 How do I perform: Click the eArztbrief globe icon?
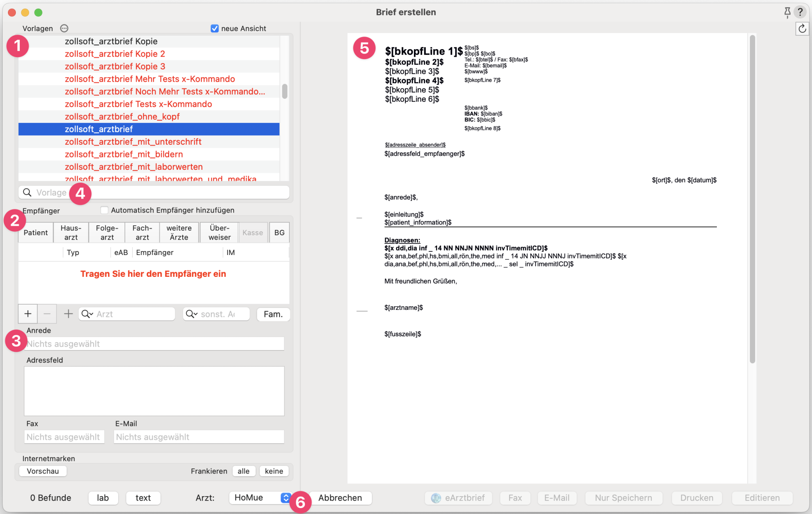436,498
